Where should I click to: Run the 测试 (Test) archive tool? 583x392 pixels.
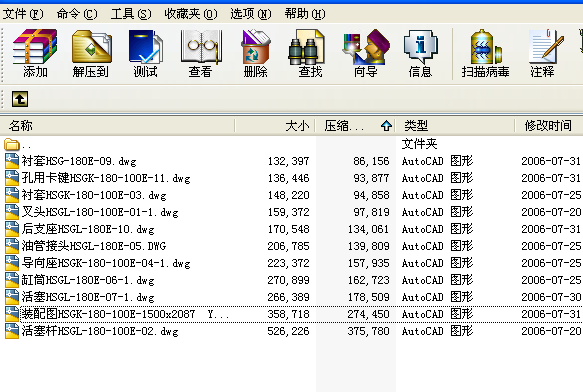tap(145, 53)
